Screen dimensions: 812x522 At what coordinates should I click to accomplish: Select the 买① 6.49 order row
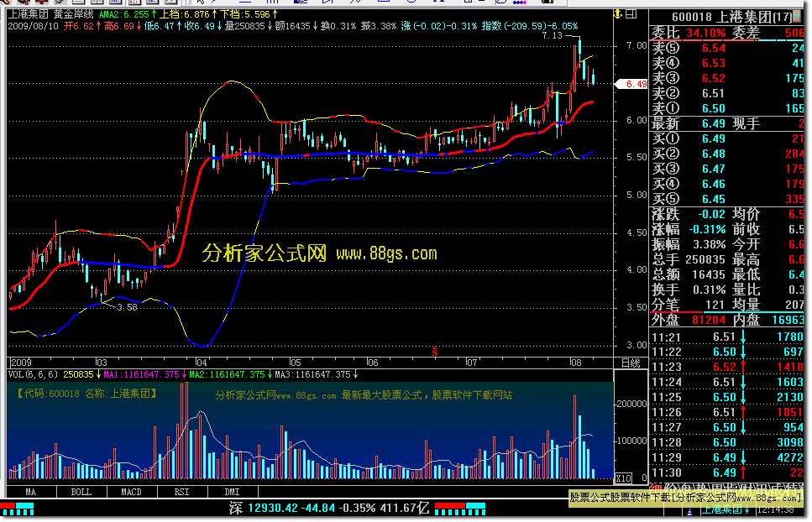(727, 138)
